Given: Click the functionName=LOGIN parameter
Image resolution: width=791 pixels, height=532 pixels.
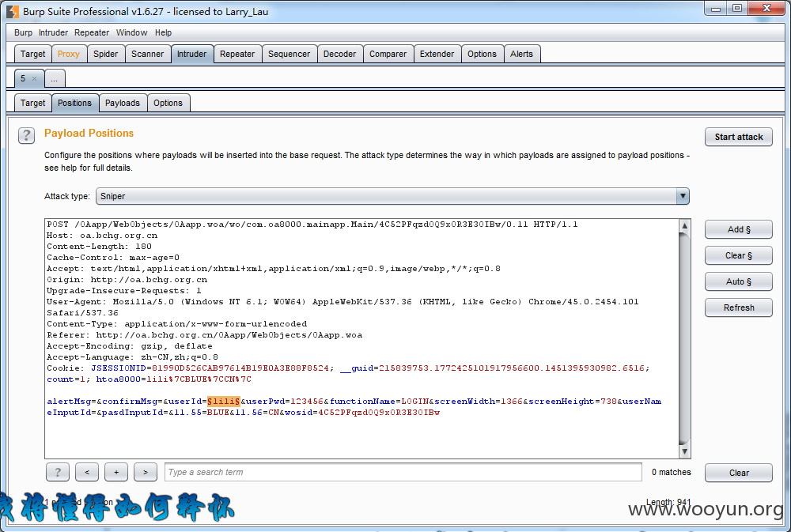Looking at the screenshot, I should (380, 402).
